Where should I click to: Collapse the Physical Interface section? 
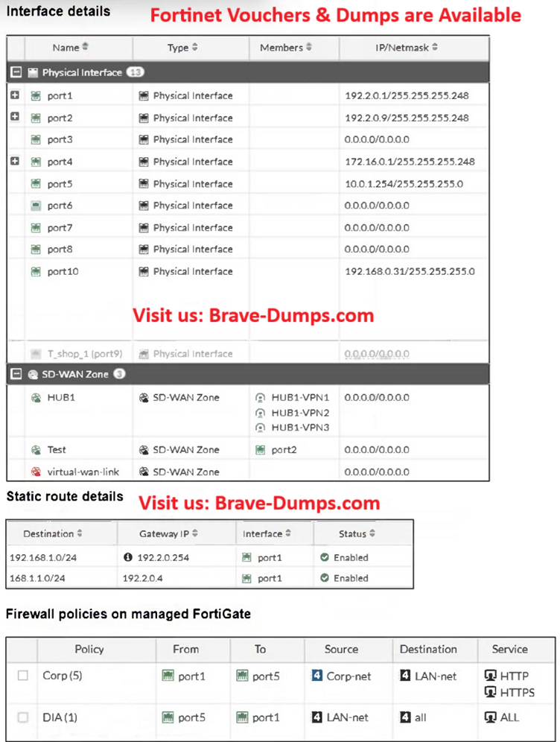[15, 72]
